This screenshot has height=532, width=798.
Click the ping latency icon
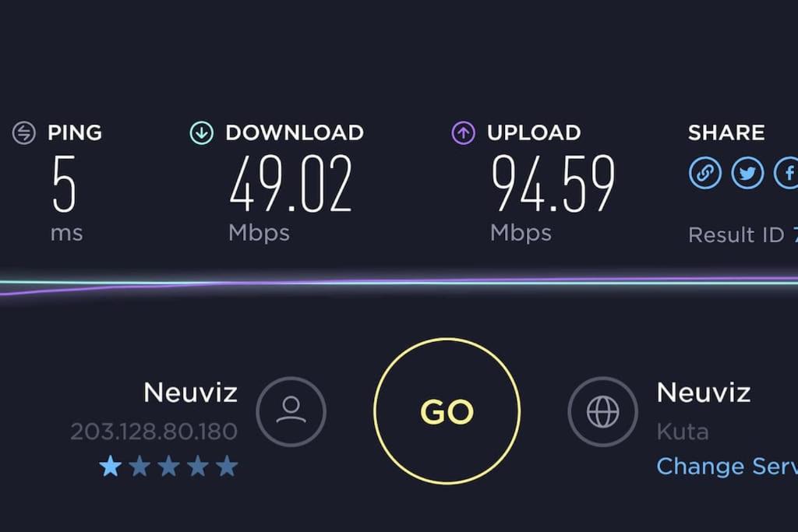click(24, 133)
